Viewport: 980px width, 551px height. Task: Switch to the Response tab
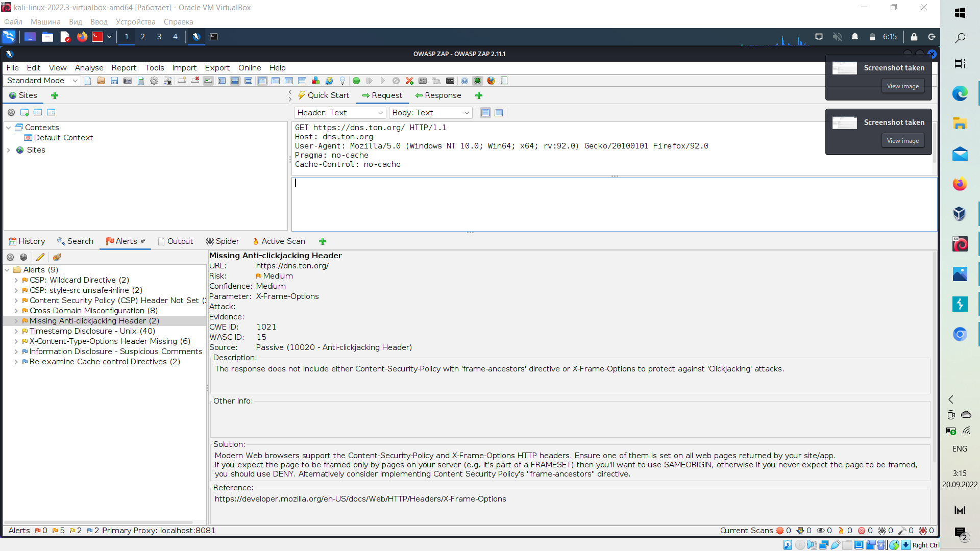(438, 95)
